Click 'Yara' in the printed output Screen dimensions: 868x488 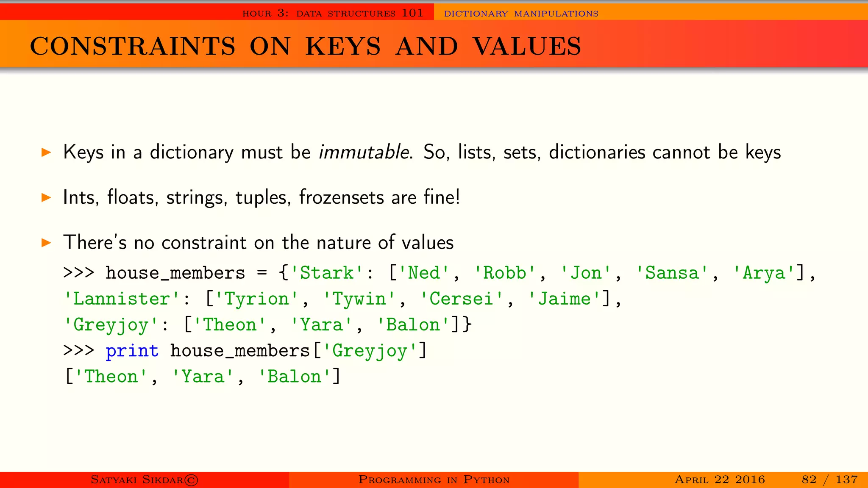point(203,377)
